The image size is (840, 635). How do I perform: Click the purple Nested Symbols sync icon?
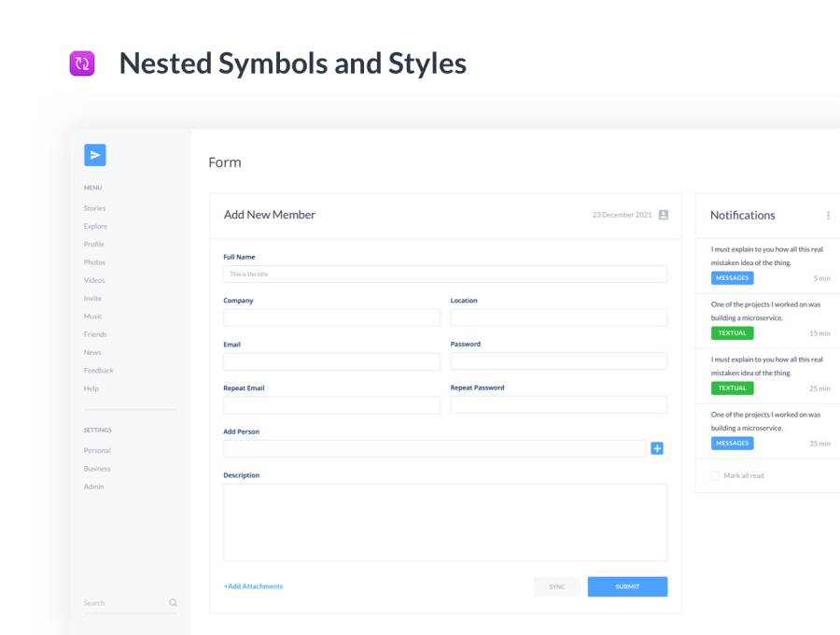coord(82,63)
